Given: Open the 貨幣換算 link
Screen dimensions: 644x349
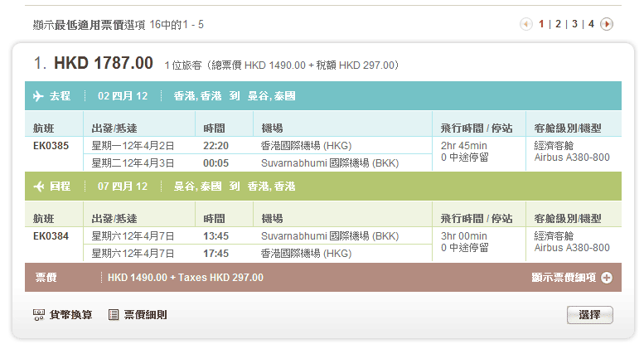Looking at the screenshot, I should point(70,315).
